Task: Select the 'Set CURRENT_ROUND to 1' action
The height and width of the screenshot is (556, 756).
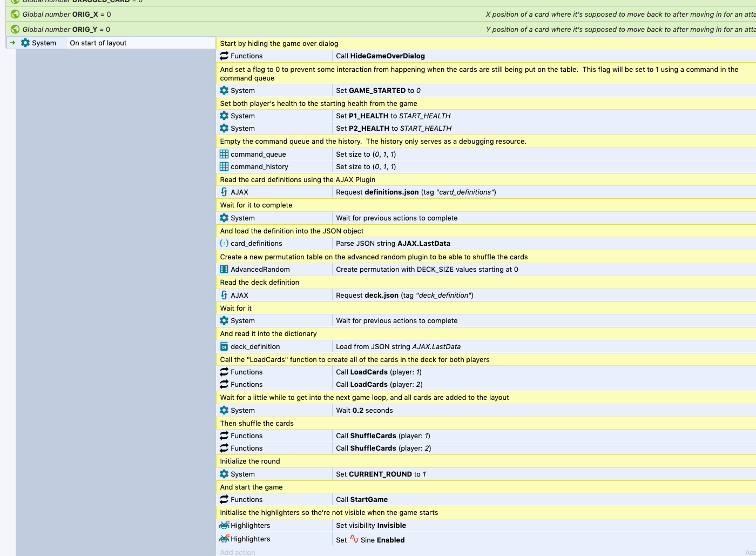Action: pos(381,474)
